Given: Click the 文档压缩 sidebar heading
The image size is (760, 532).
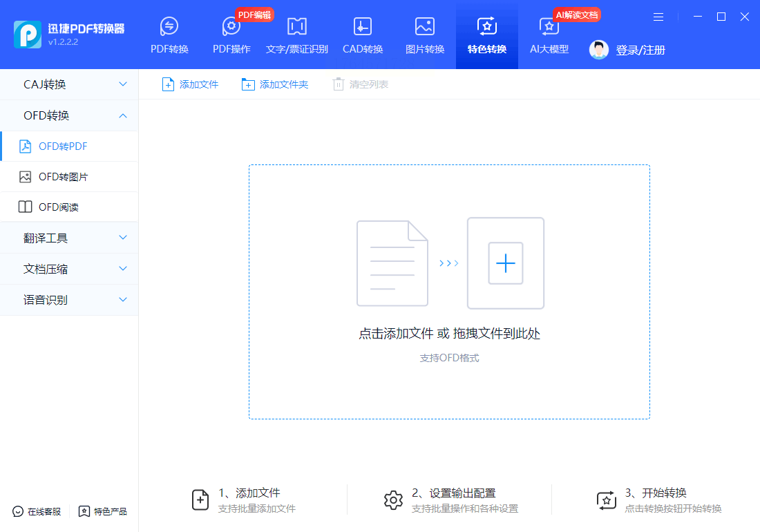Looking at the screenshot, I should point(46,269).
